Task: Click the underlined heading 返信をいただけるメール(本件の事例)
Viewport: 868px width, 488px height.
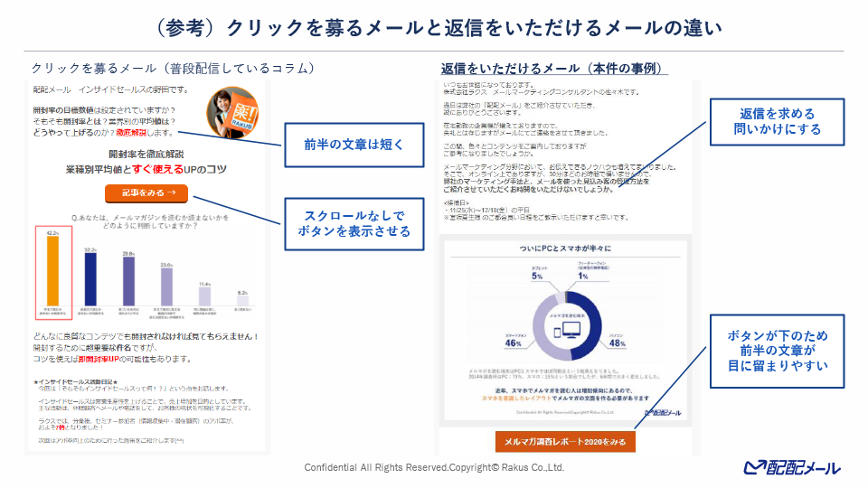Action: 553,68
